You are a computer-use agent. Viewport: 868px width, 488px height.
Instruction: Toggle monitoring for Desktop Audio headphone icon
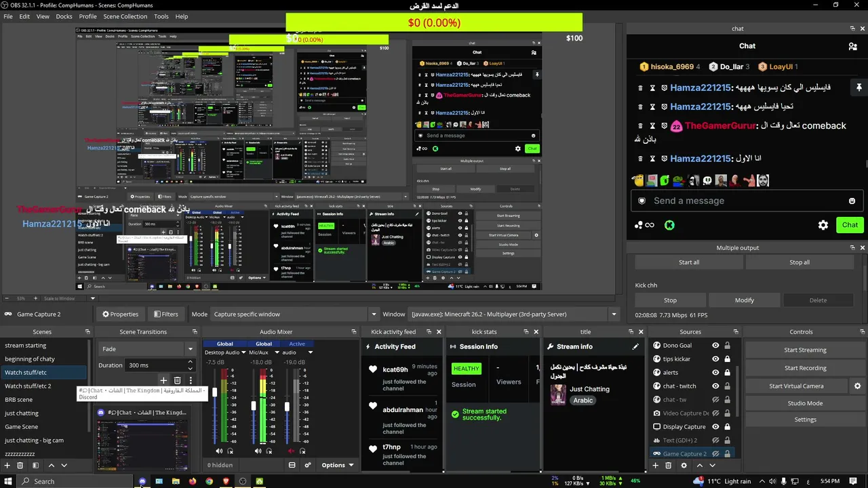(231, 451)
